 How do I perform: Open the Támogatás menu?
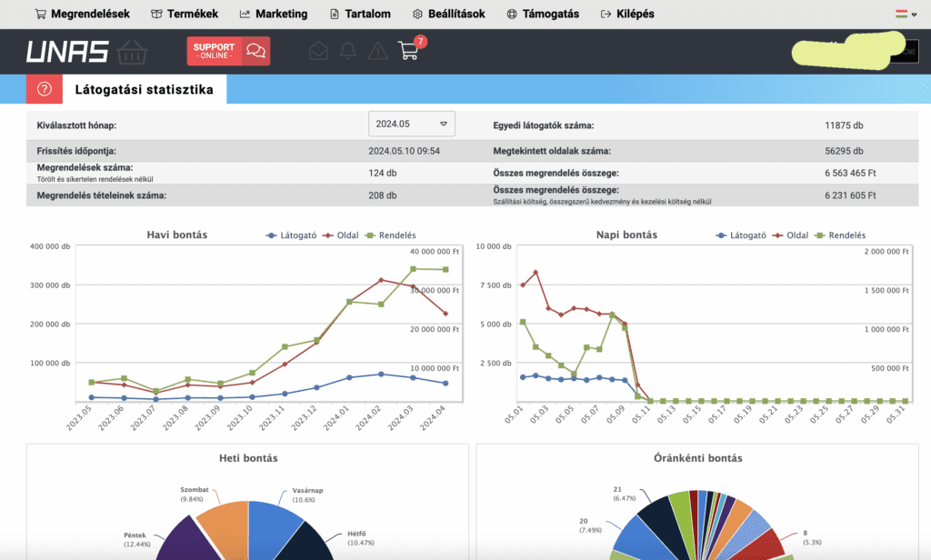[x=543, y=14]
